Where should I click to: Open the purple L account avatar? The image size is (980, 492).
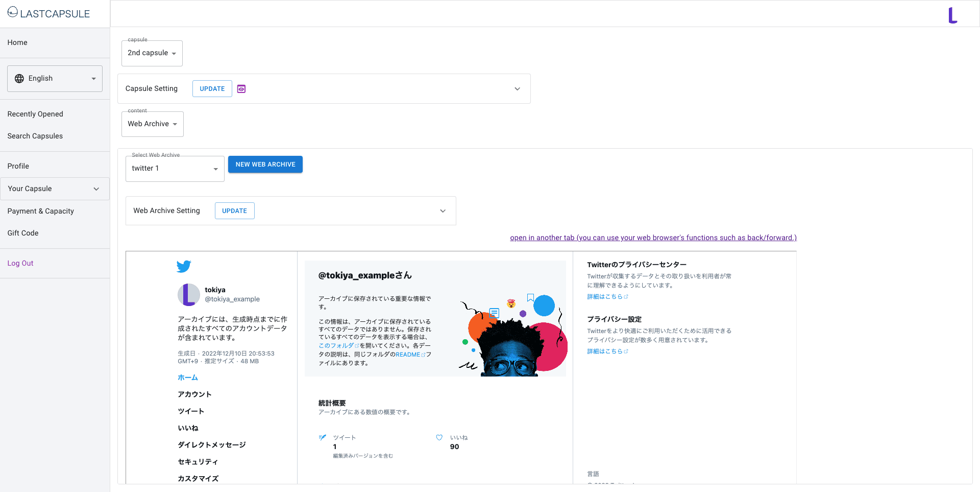click(x=952, y=15)
